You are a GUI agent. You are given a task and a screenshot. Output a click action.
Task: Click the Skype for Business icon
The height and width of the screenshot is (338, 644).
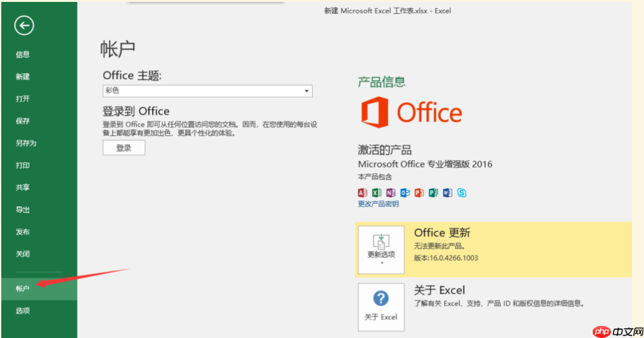(x=462, y=193)
